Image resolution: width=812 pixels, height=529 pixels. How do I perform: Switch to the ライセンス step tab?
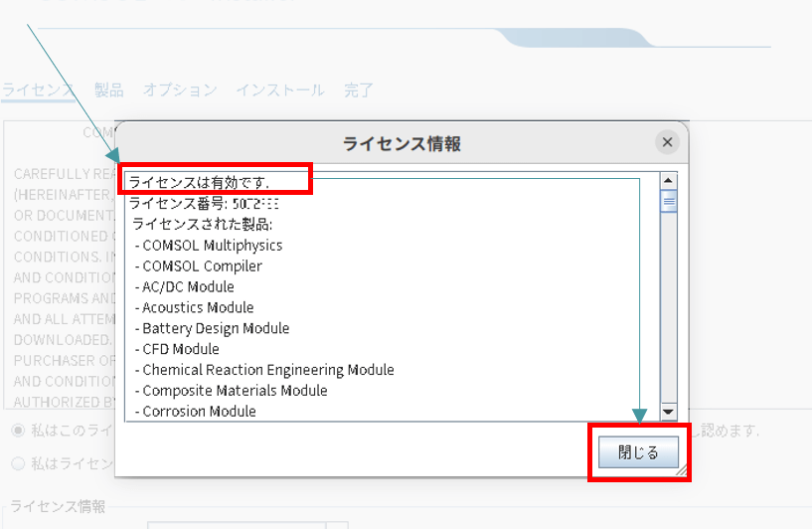pos(38,89)
